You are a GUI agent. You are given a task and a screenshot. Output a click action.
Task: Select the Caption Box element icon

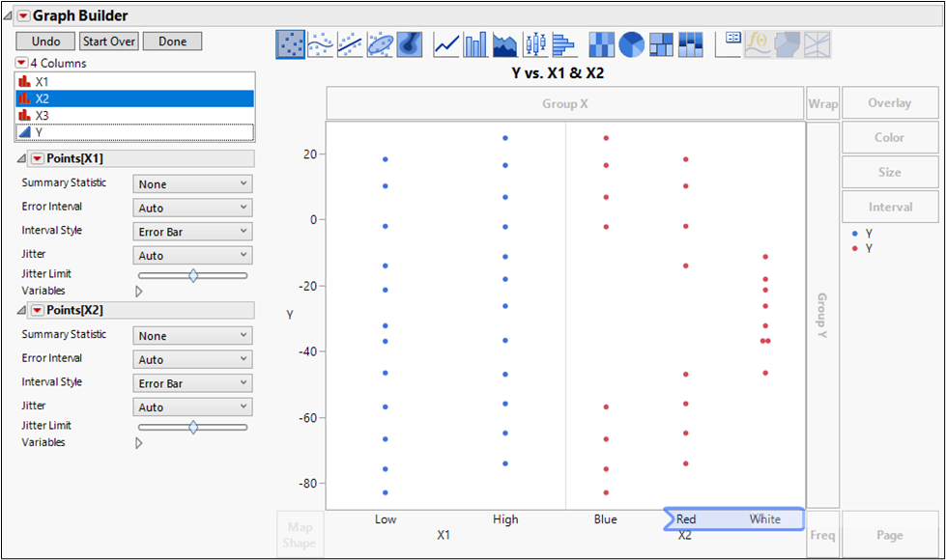point(728,44)
